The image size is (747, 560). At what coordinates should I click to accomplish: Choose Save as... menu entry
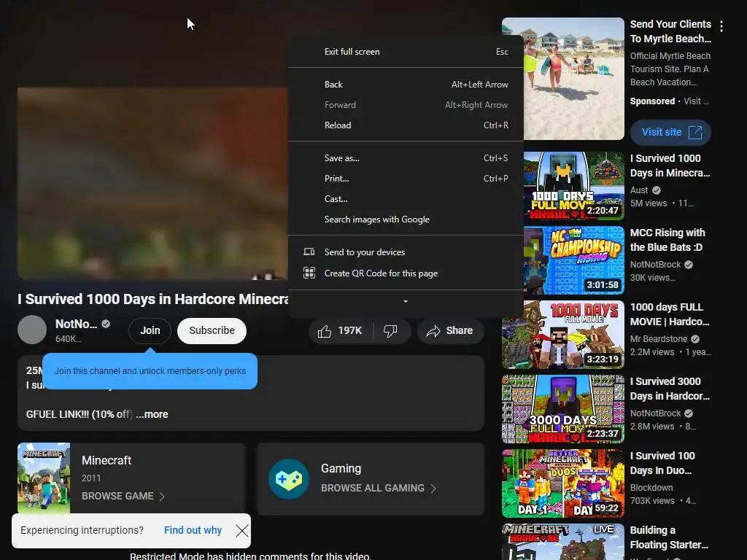pos(406,158)
